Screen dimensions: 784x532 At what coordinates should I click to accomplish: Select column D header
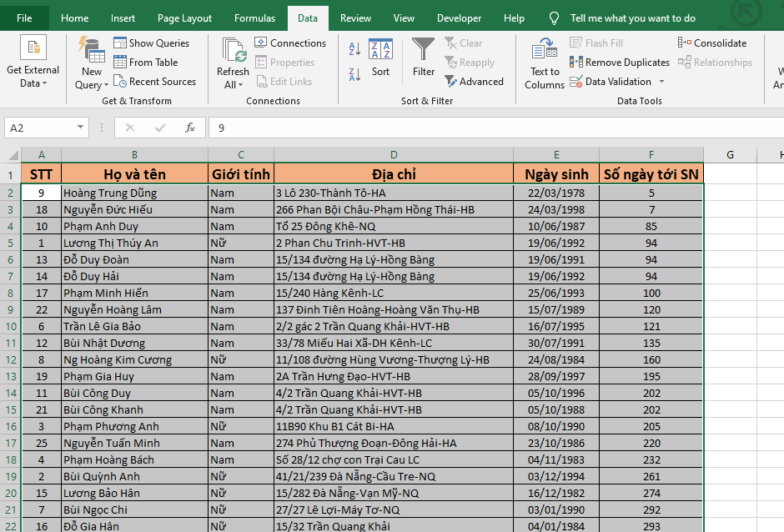pos(394,154)
